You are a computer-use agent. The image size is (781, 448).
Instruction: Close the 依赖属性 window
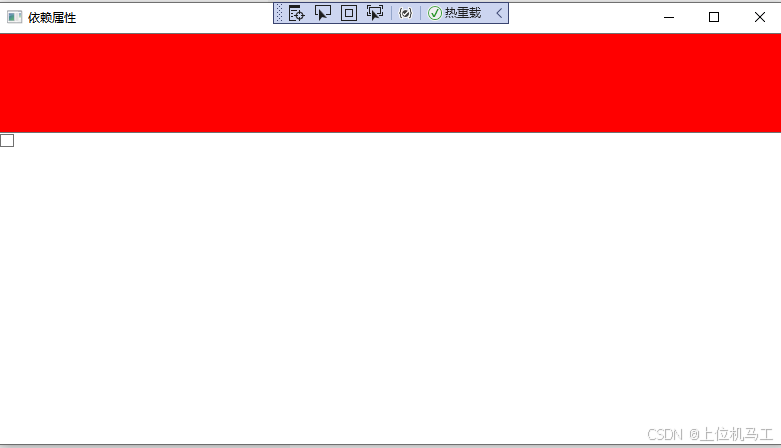coord(760,17)
